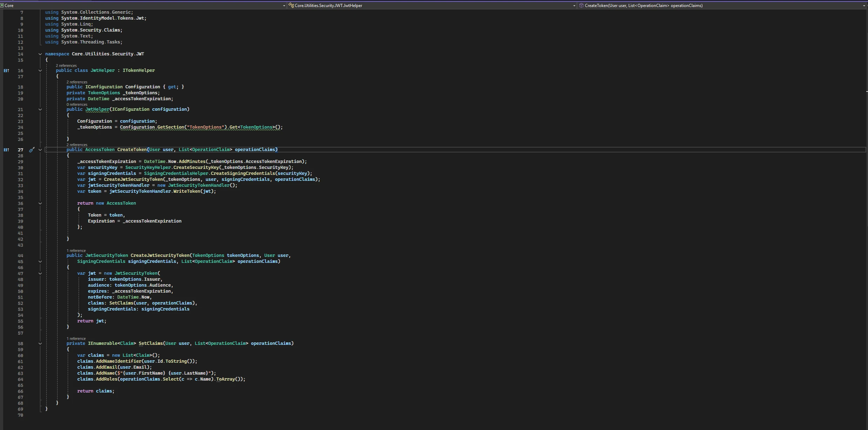The width and height of the screenshot is (868, 430).
Task: Collapse the SetClaims method at line 58
Action: point(40,343)
